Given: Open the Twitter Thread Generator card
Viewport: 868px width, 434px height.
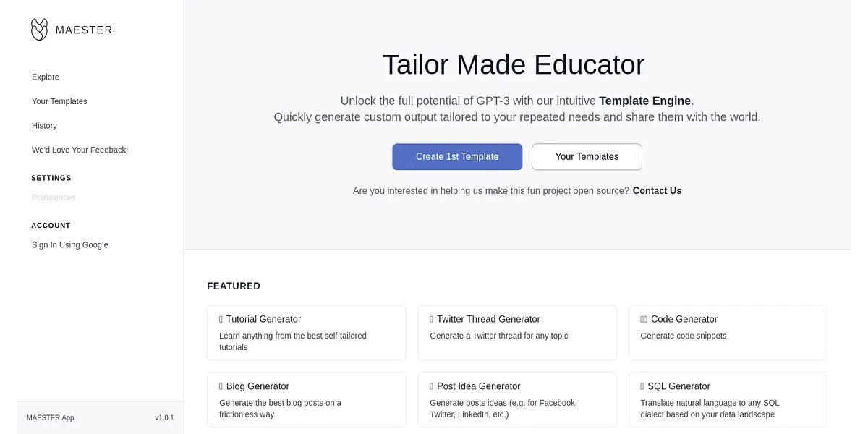Looking at the screenshot, I should pyautogui.click(x=516, y=333).
